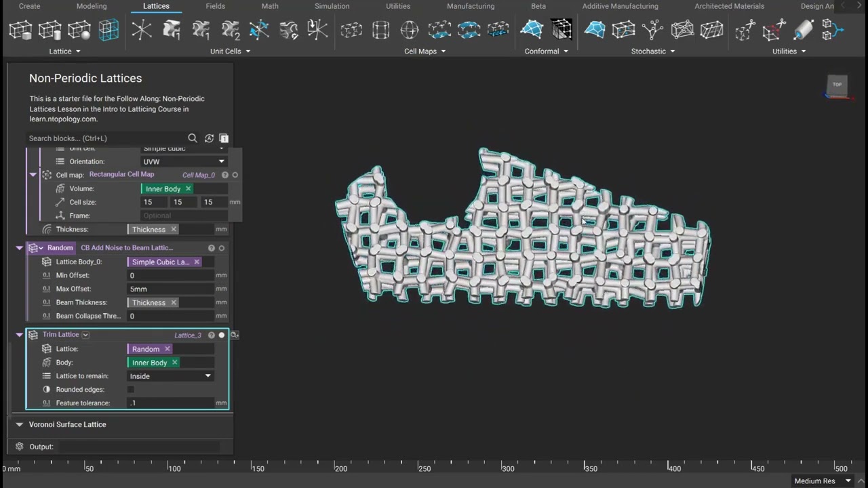Select the trim lattice scissors utility icon
Viewport: 868px width, 488px height.
coord(774,30)
